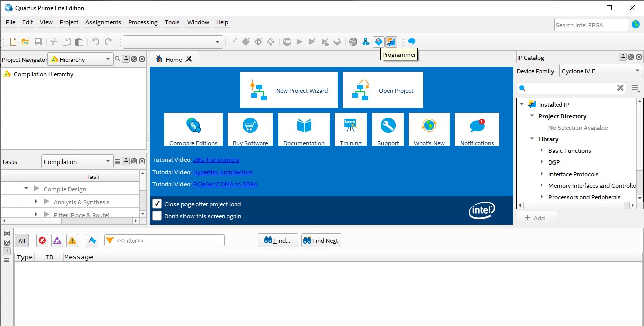Pin the IP Catalog panel
Image resolution: width=644 pixels, height=326 pixels.
click(623, 57)
